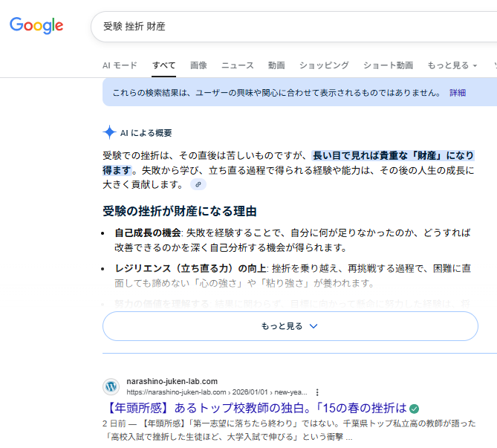Switch to the ショッピング tab
The height and width of the screenshot is (448, 497).
pos(324,65)
